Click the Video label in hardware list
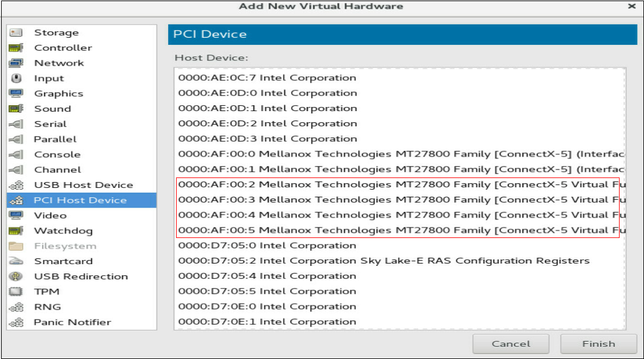644x359 pixels. point(50,215)
